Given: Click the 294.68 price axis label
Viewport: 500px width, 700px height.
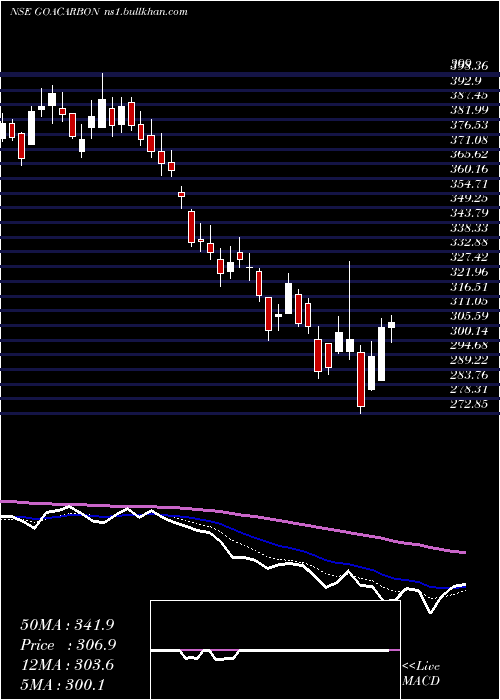Looking at the screenshot, I should coord(468,346).
